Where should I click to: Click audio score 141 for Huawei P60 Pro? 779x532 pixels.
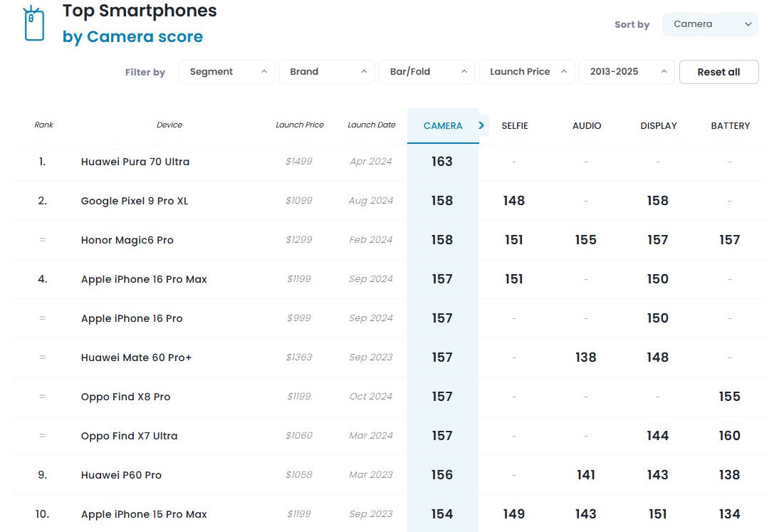pos(586,475)
